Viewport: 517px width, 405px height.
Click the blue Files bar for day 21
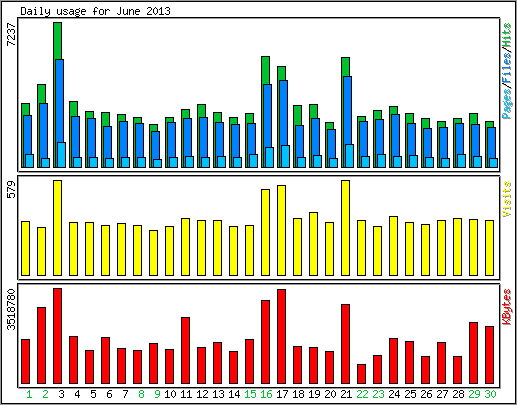click(348, 110)
